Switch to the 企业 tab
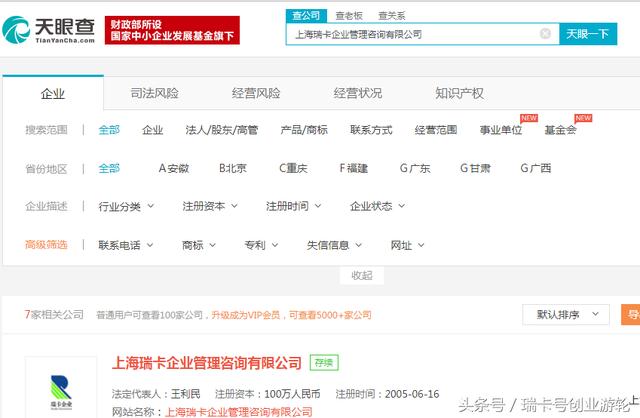The image size is (640, 418). (x=53, y=93)
